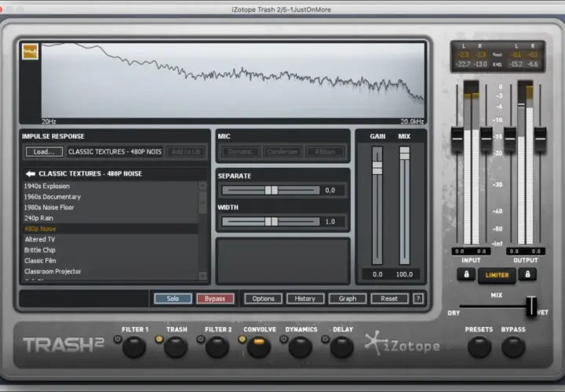Click the Graph button
This screenshot has width=565, height=392.
[348, 299]
